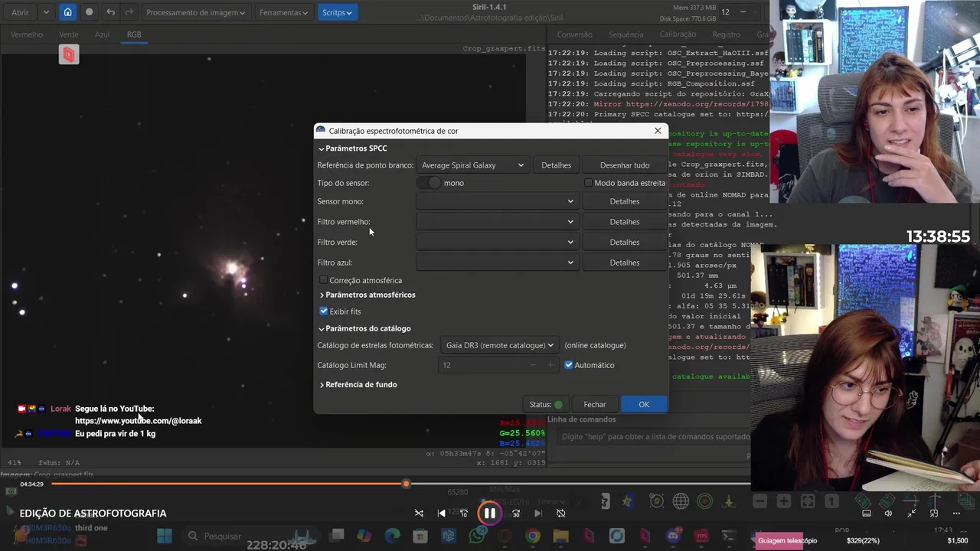Click the Desenhar tudo button
This screenshot has height=551, width=980.
[624, 165]
